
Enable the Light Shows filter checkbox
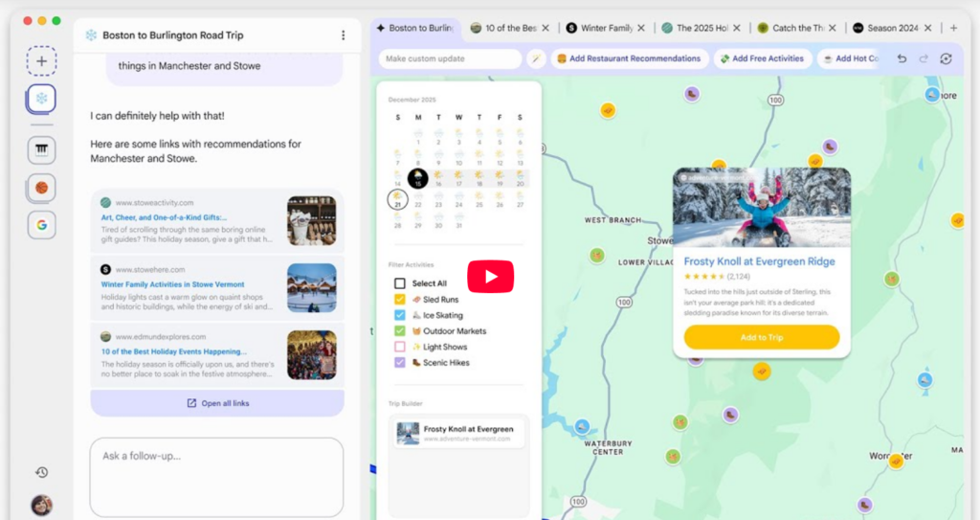tap(400, 347)
